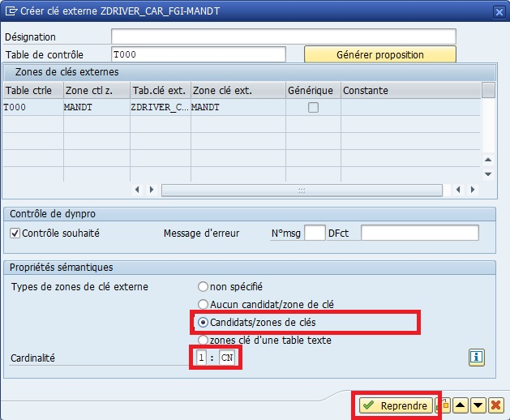
Task: Click the table settings icon above the scrollbar
Action: [488, 90]
